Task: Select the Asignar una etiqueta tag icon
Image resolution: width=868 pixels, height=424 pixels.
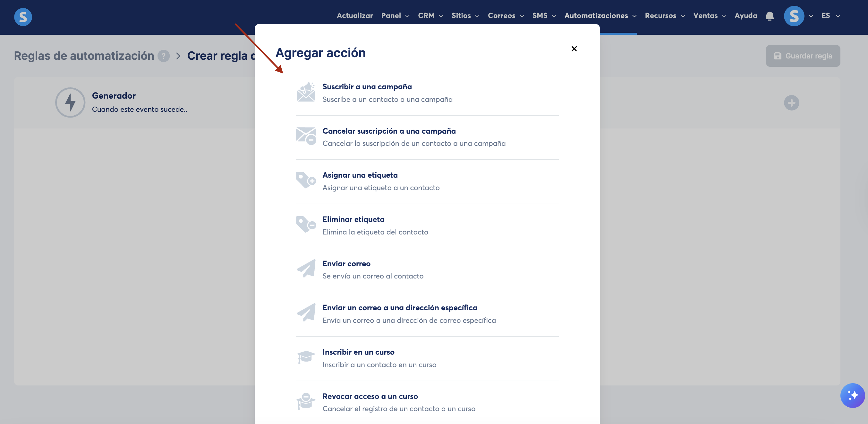Action: click(x=306, y=181)
